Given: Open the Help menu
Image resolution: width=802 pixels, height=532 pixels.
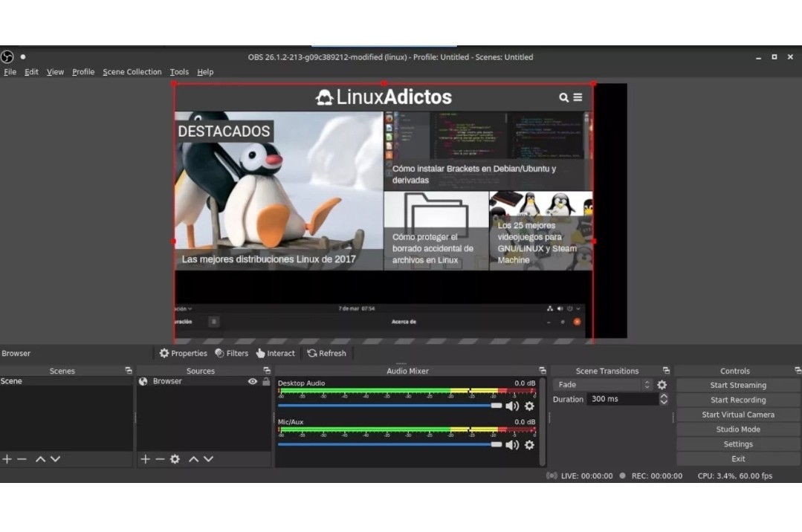Looking at the screenshot, I should 205,71.
